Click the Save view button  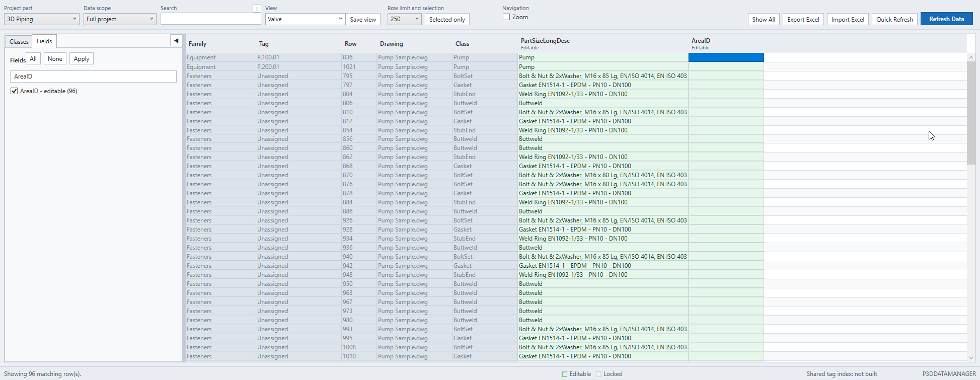363,19
